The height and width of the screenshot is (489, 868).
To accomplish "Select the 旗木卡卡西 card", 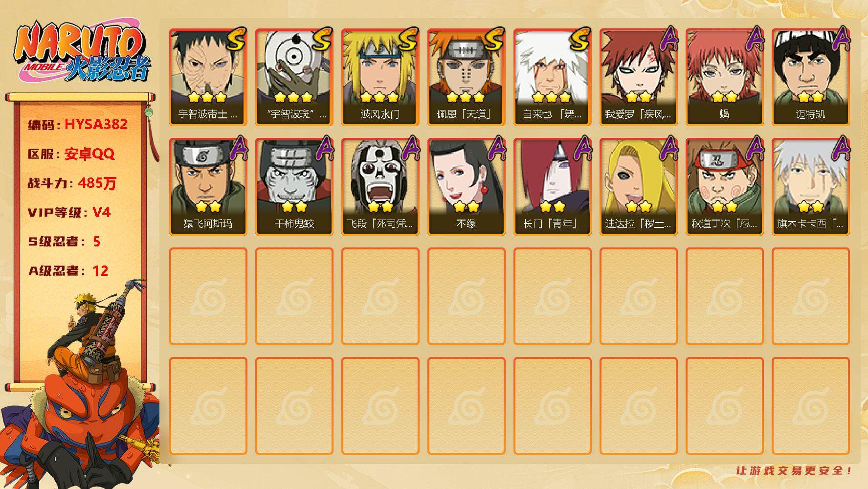I will tap(810, 186).
